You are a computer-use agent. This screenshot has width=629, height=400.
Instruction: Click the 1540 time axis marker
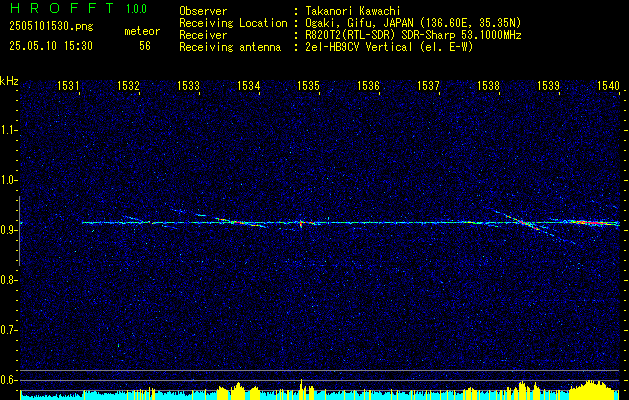click(x=608, y=85)
